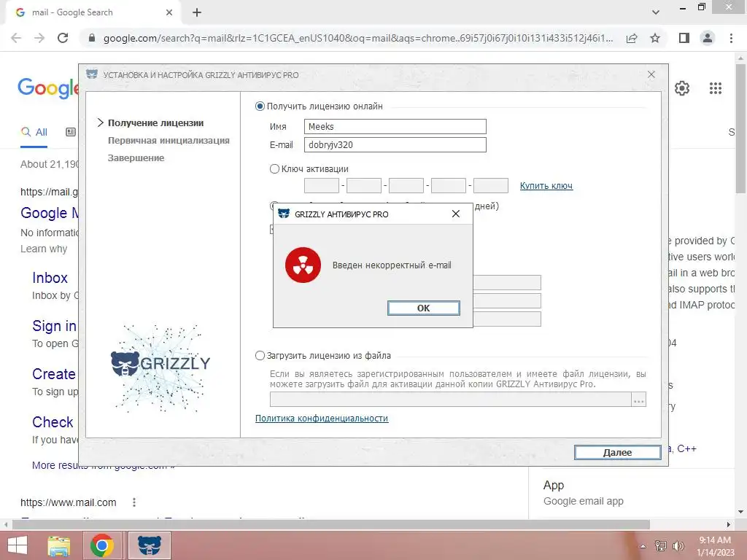The image size is (747, 560).
Task: Click the red radiation warning icon
Action: 303,265
